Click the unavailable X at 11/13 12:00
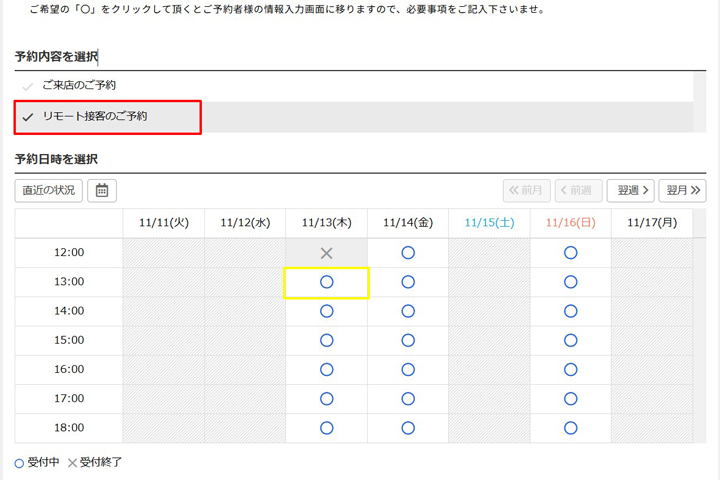This screenshot has width=720, height=480. pos(326,253)
